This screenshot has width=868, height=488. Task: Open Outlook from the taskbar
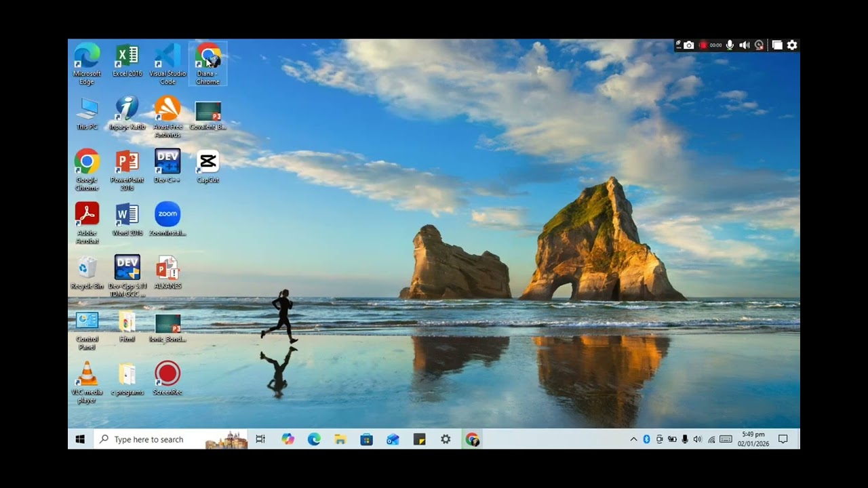393,439
